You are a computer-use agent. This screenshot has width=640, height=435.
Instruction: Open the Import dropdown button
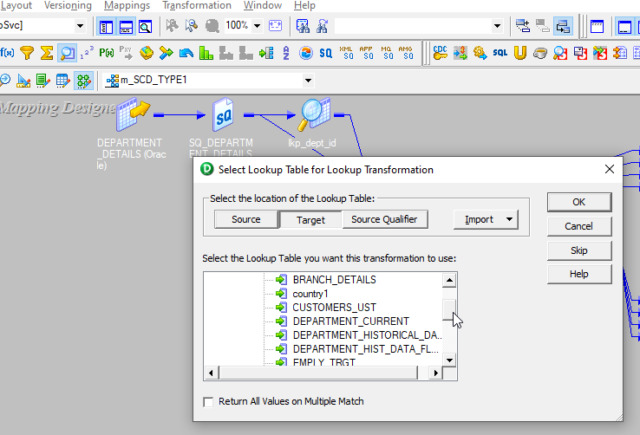click(x=489, y=219)
